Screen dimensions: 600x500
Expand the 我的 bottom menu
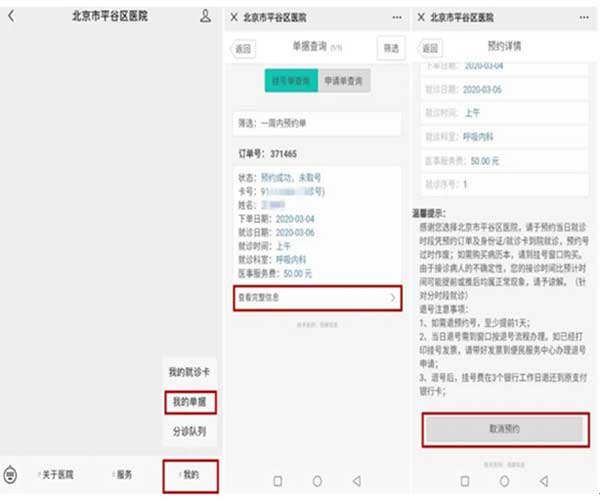pyautogui.click(x=189, y=473)
